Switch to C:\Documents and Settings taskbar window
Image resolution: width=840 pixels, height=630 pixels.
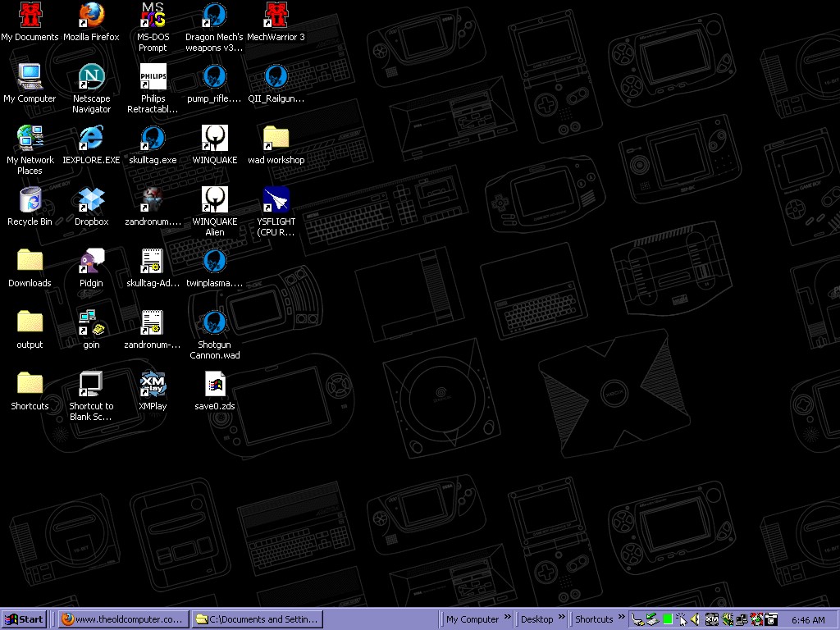[257, 619]
